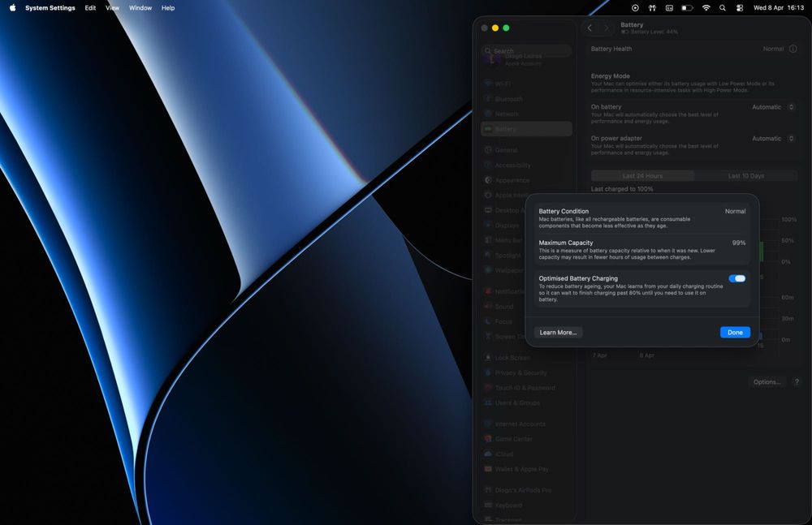Click the date and time clock
The image size is (812, 525).
(779, 7)
